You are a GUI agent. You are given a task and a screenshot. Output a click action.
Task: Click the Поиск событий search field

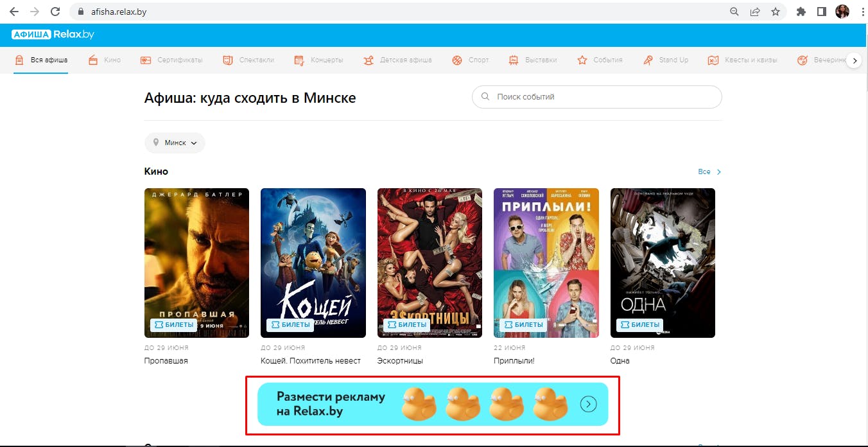597,97
